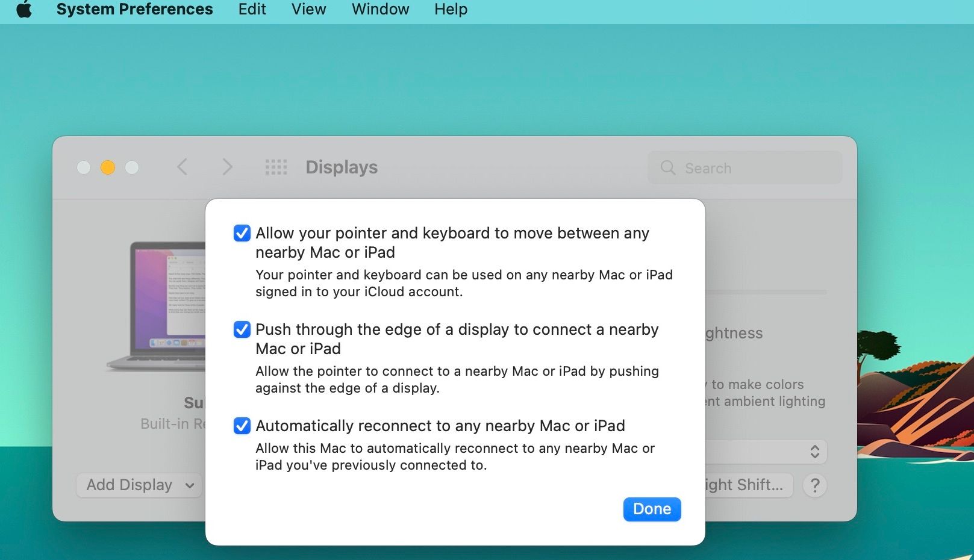Open the View menu

click(308, 10)
